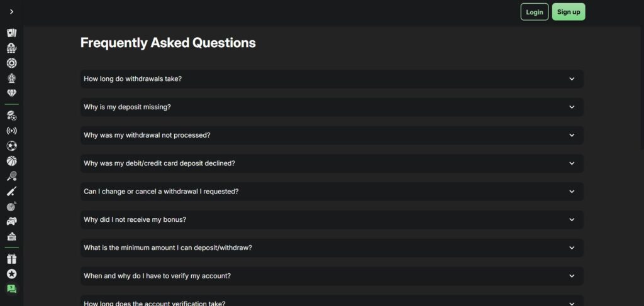Open the green help chat icon

coord(11,288)
